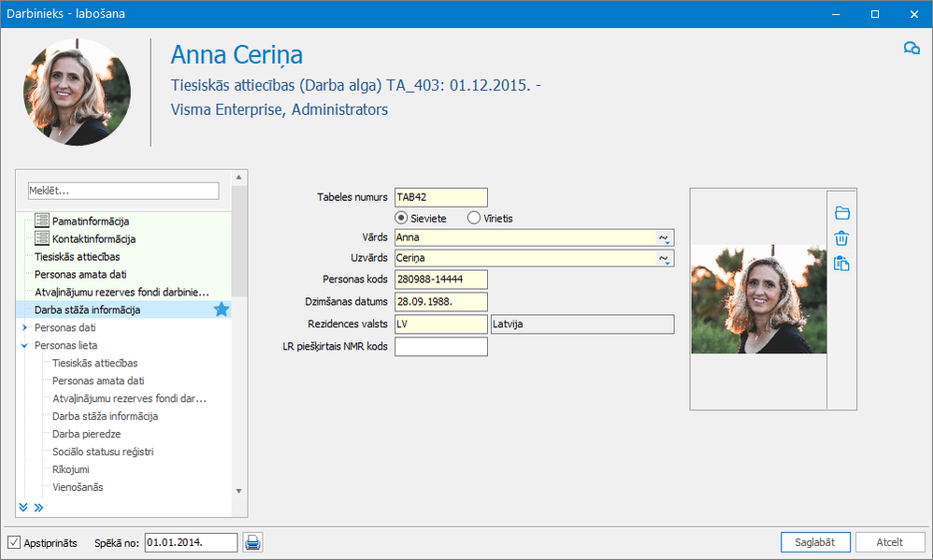Open the comments chat bubble icon
The width and height of the screenshot is (933, 560).
click(x=911, y=49)
